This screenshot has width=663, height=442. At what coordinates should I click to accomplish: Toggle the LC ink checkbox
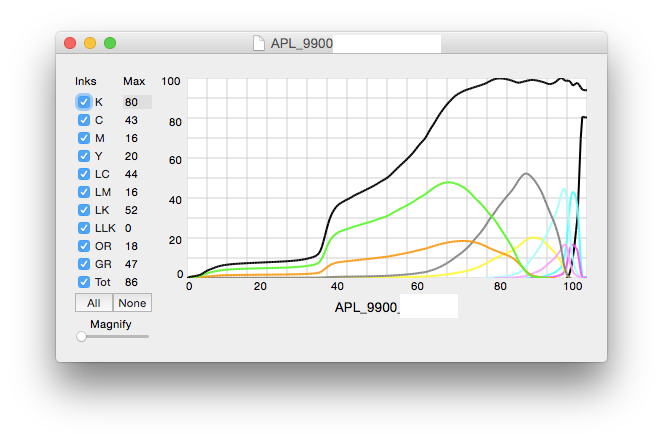pyautogui.click(x=84, y=174)
